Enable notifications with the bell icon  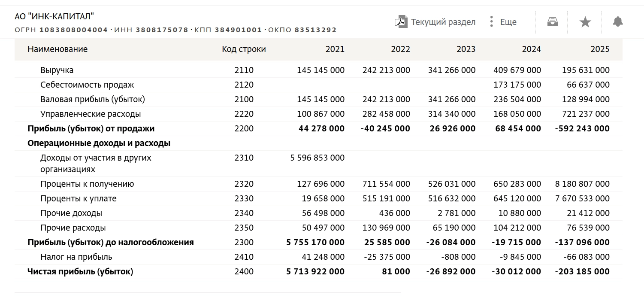click(618, 21)
